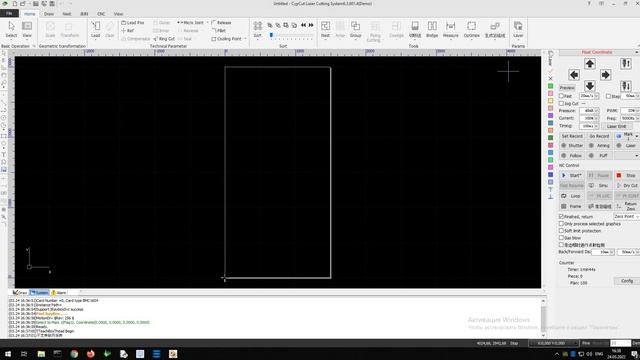Enable the Step checkbox
This screenshot has width=640, height=360.
point(608,96)
